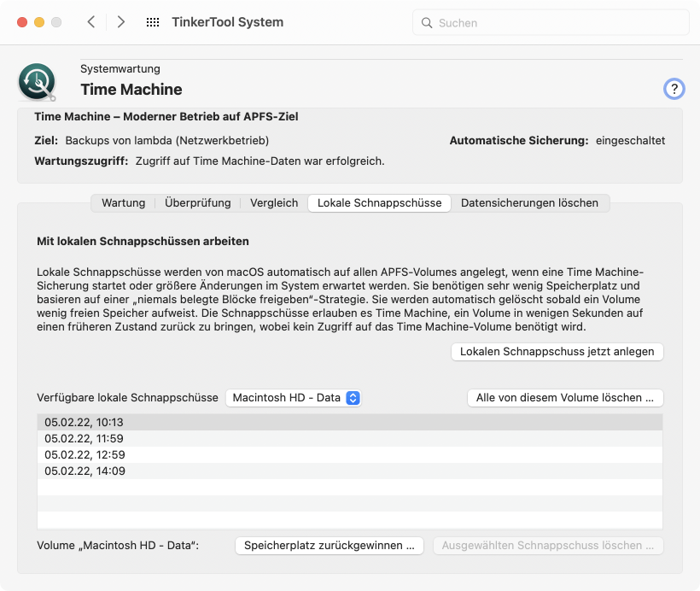Close the window with red button
This screenshot has height=591, width=700.
coord(22,22)
